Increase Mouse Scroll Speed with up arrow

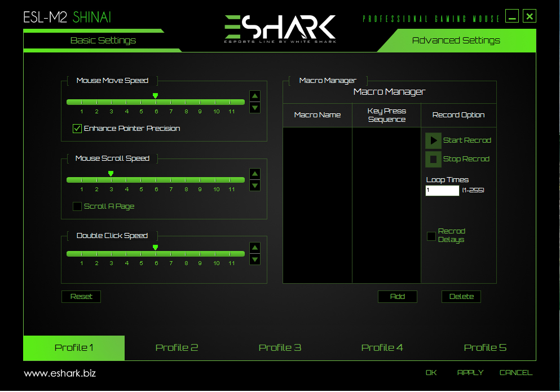(255, 174)
